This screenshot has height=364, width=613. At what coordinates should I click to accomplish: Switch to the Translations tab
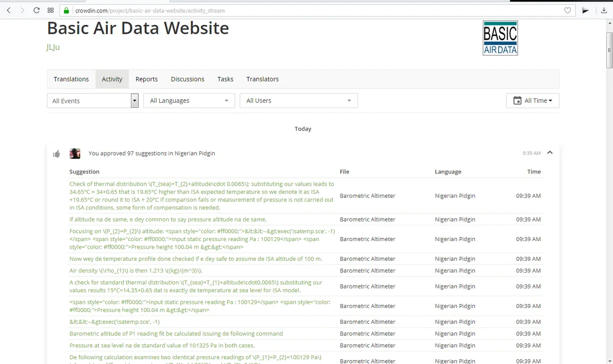71,79
